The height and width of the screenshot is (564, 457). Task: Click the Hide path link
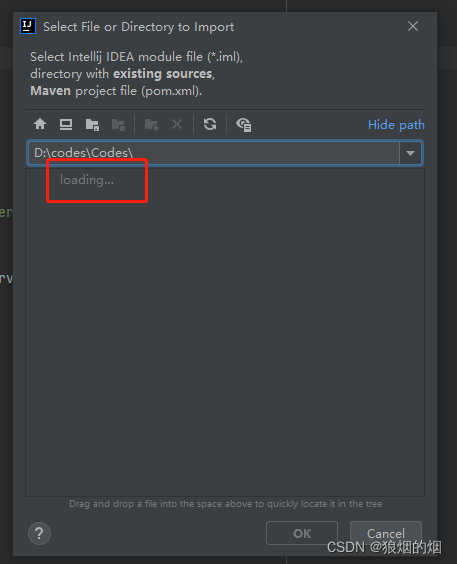click(x=396, y=125)
